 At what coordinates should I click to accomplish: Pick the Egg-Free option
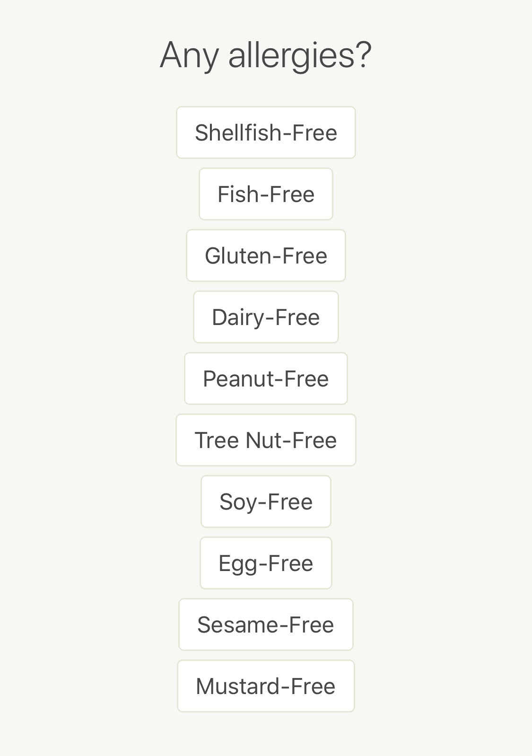point(266,563)
